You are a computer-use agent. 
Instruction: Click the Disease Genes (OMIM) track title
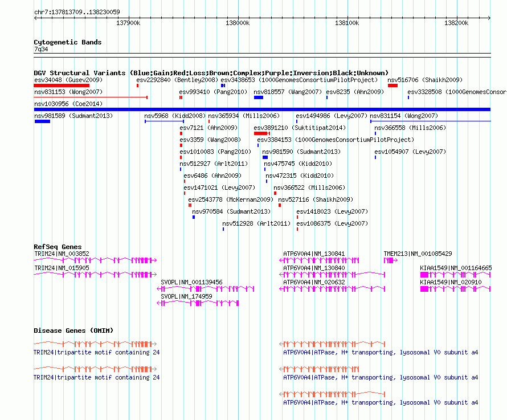(x=73, y=331)
